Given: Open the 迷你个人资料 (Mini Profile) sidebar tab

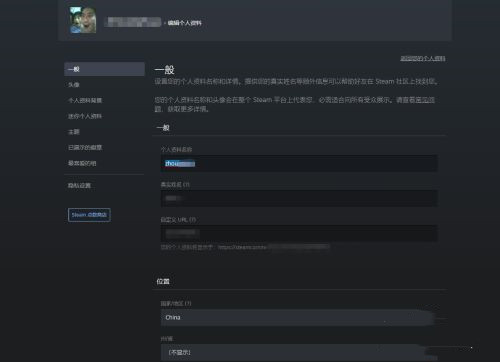Looking at the screenshot, I should [85, 116].
